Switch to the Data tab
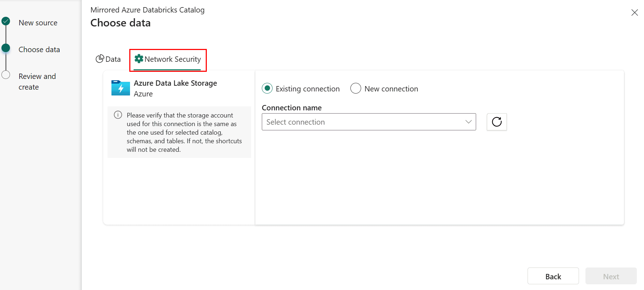Screen dimensions: 644x290 pyautogui.click(x=108, y=59)
